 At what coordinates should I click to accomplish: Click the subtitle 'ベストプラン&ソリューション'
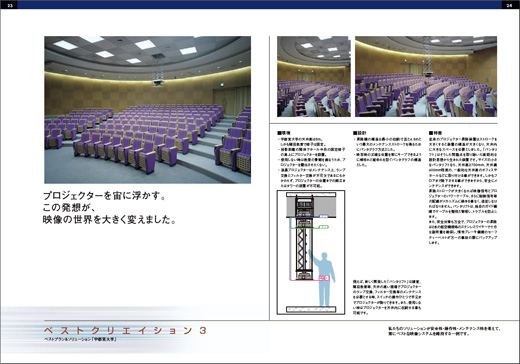coord(68,339)
